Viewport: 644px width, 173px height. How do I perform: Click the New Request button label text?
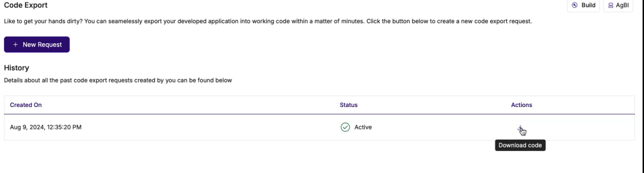(x=42, y=45)
